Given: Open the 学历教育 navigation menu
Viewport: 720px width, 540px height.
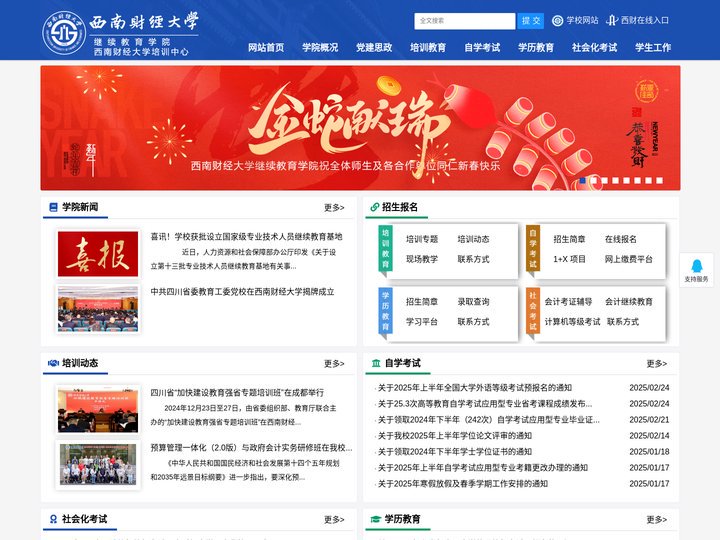Looking at the screenshot, I should pos(536,47).
